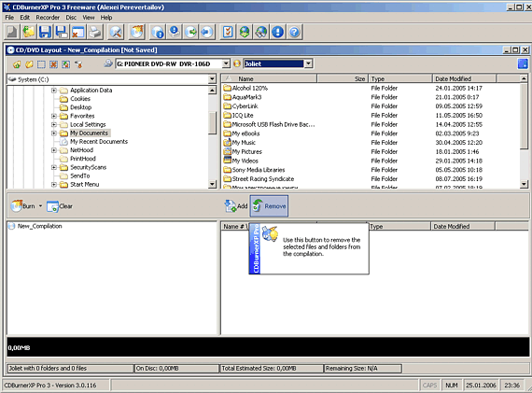Open the File menu

9,18
